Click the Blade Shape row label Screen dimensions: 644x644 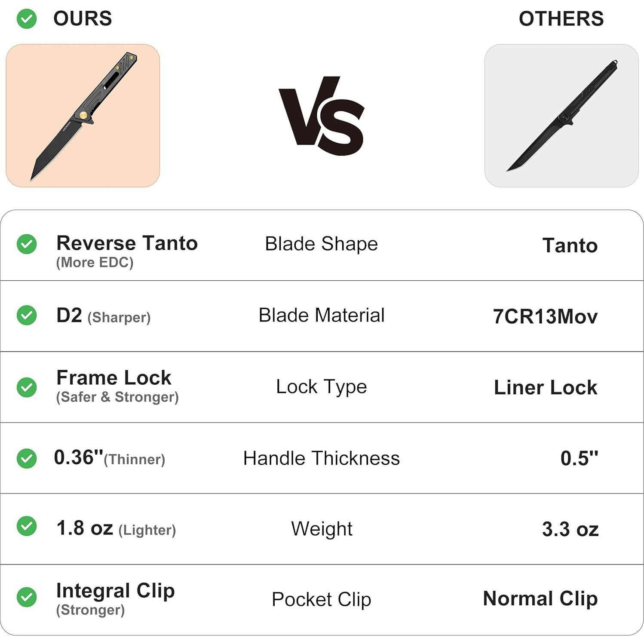(321, 244)
